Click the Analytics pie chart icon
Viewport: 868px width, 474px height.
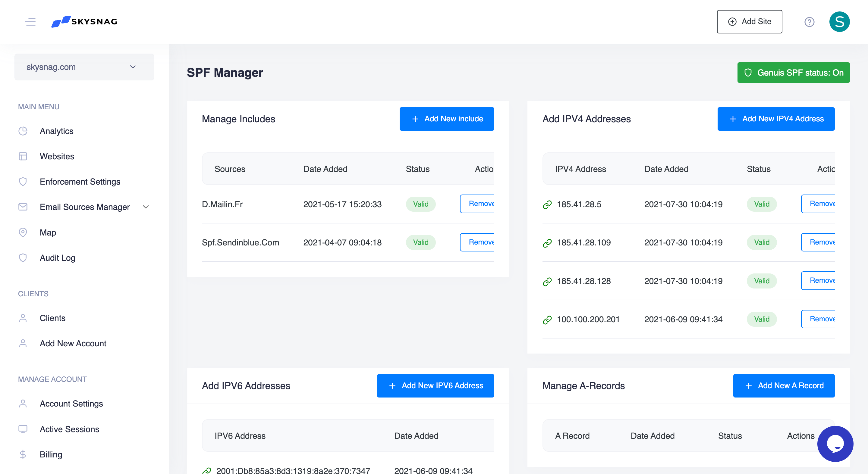click(x=23, y=131)
